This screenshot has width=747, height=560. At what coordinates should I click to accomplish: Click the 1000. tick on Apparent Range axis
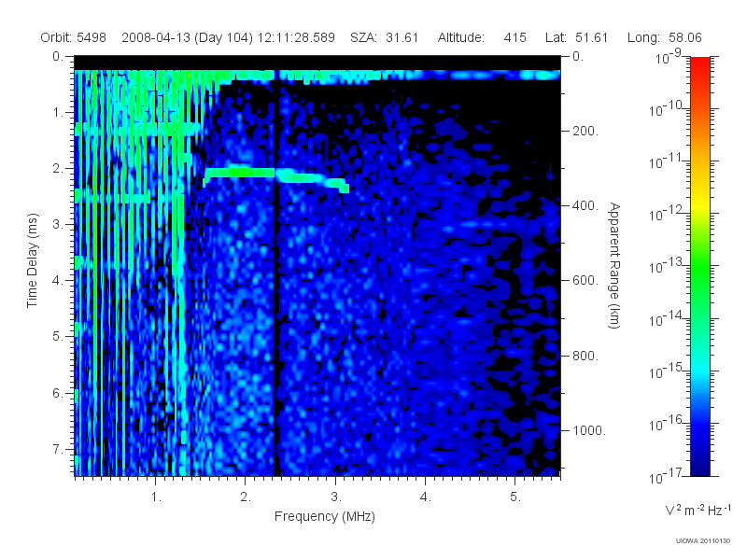tap(589, 430)
